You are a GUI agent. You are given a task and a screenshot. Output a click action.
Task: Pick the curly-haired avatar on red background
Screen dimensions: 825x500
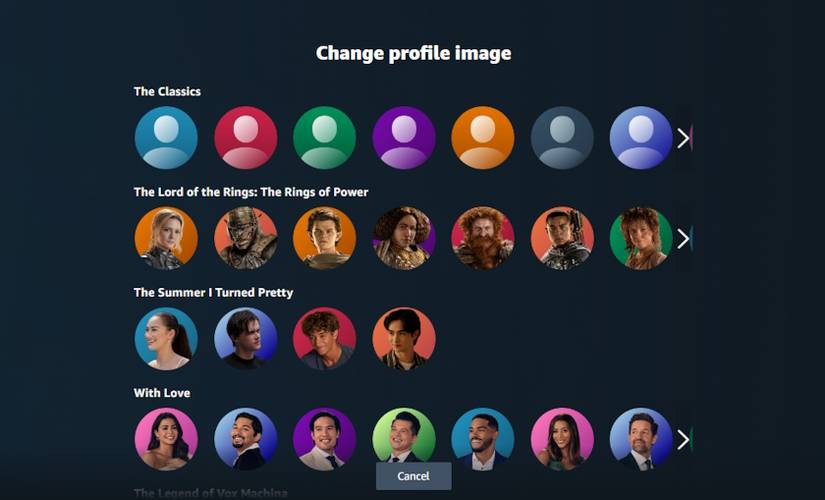pos(325,338)
